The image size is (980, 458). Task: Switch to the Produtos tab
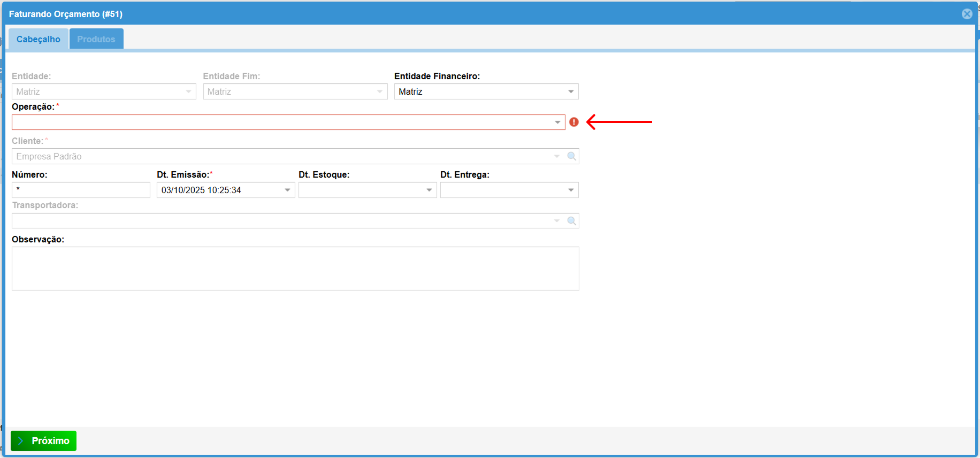click(96, 39)
